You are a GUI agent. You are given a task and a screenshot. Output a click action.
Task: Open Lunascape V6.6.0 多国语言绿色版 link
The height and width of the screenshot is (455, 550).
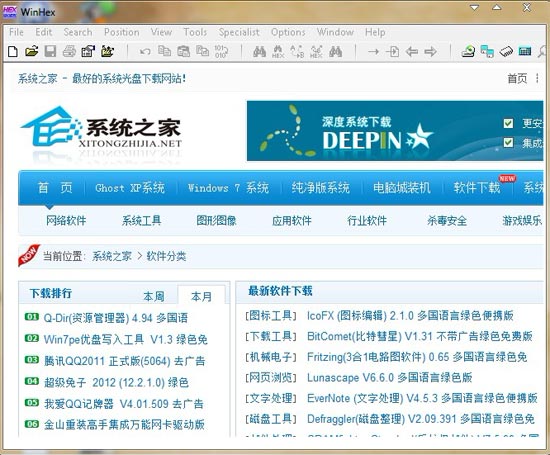click(x=390, y=377)
